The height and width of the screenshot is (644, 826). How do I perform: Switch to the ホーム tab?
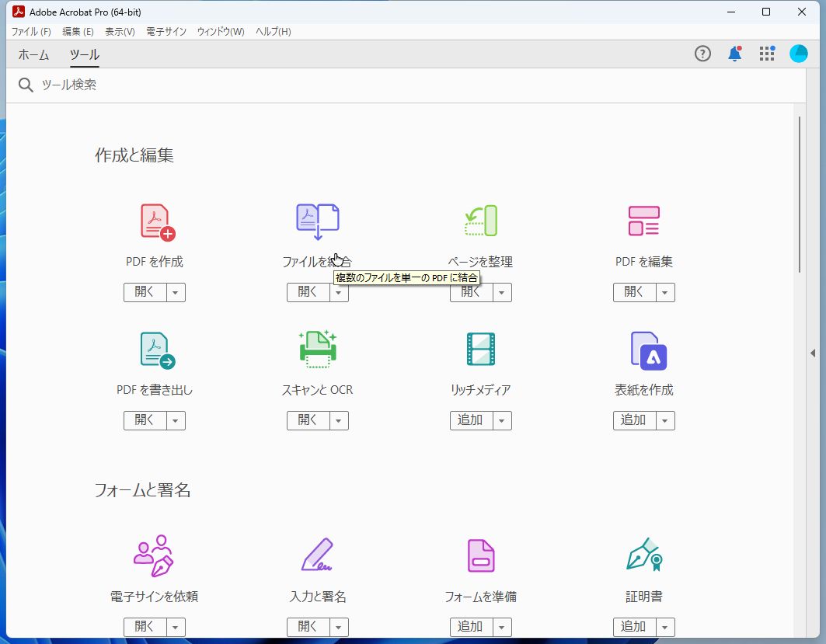point(33,55)
